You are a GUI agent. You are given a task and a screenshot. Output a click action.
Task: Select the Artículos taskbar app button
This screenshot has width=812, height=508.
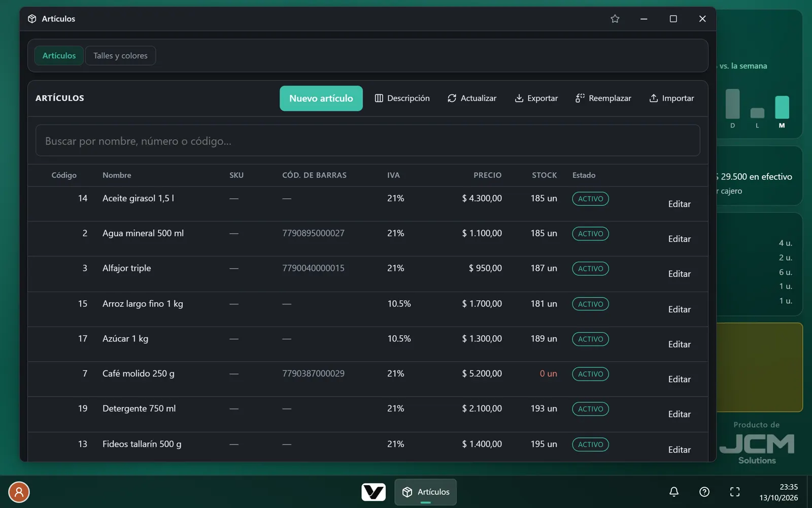(x=425, y=492)
